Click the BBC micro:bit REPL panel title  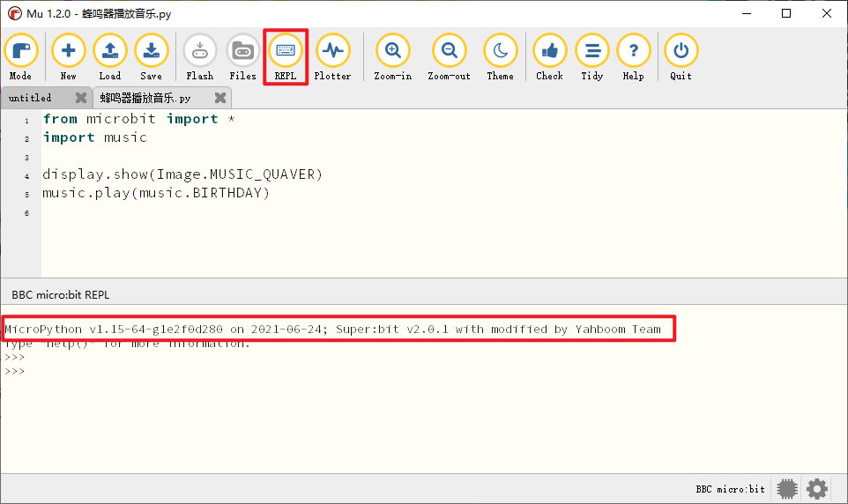(x=61, y=294)
